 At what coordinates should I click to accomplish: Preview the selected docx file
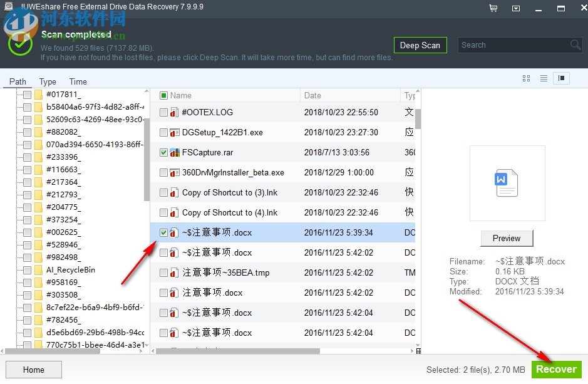[506, 238]
